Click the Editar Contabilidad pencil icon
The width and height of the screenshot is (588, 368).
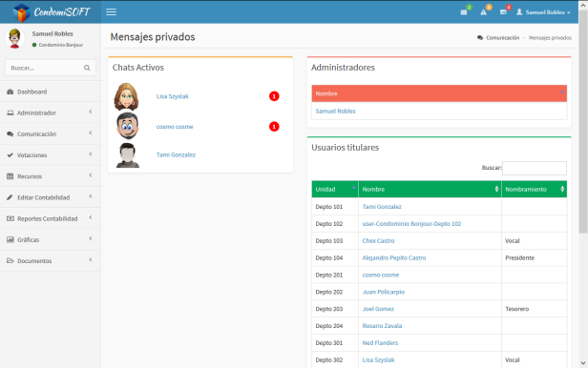[10, 197]
